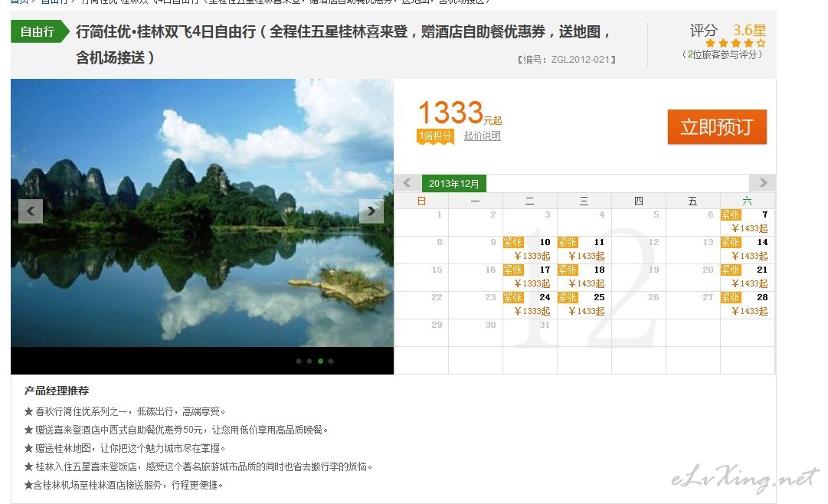The image size is (828, 504).
Task: Show previous photo with left arrow
Action: [31, 211]
